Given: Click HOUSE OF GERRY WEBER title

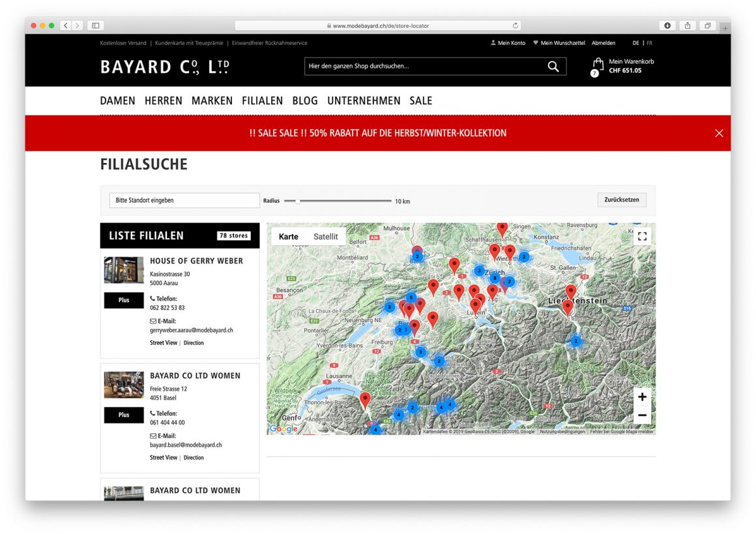Looking at the screenshot, I should pos(196,261).
